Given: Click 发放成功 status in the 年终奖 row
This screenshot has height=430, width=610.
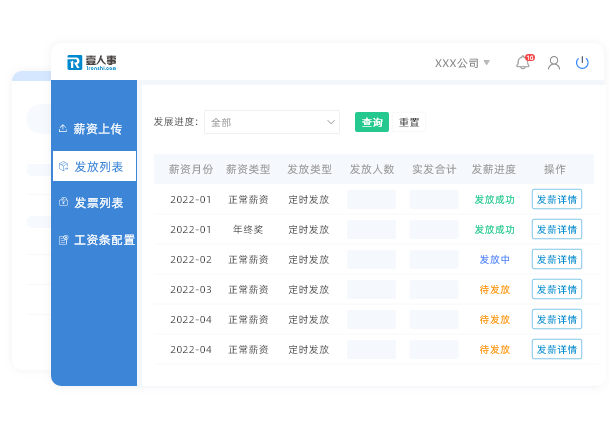Looking at the screenshot, I should click(x=494, y=230).
